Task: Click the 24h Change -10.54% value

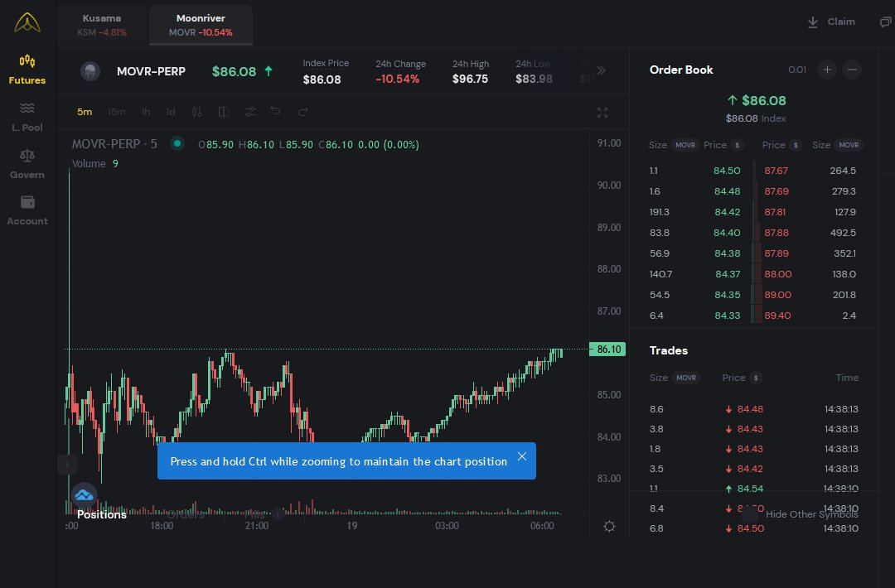Action: (x=397, y=79)
